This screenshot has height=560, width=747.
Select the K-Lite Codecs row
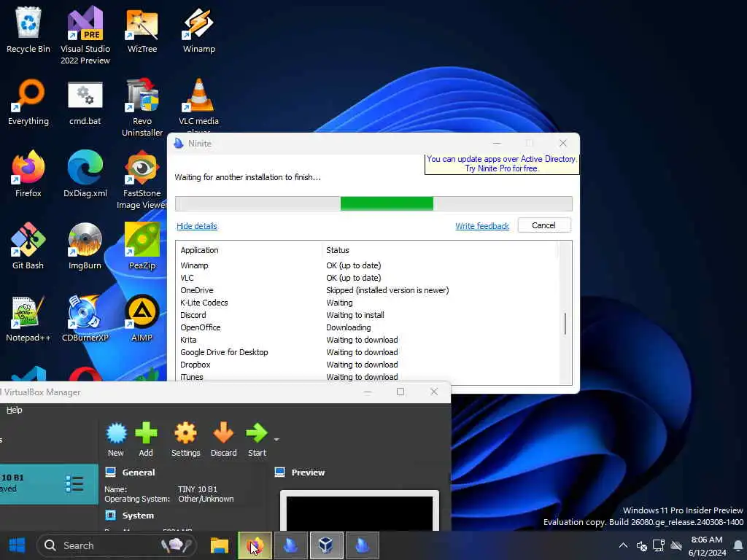point(367,303)
